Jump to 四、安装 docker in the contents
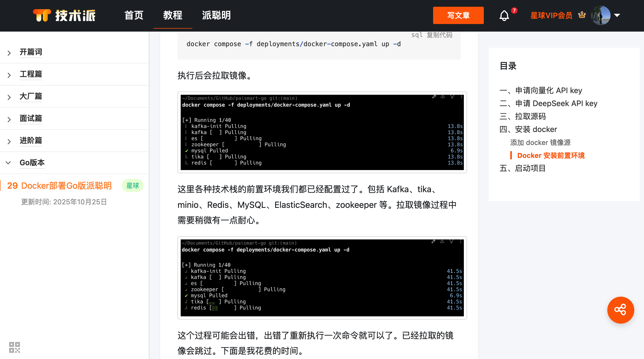Image resolution: width=644 pixels, height=359 pixels. pyautogui.click(x=528, y=129)
